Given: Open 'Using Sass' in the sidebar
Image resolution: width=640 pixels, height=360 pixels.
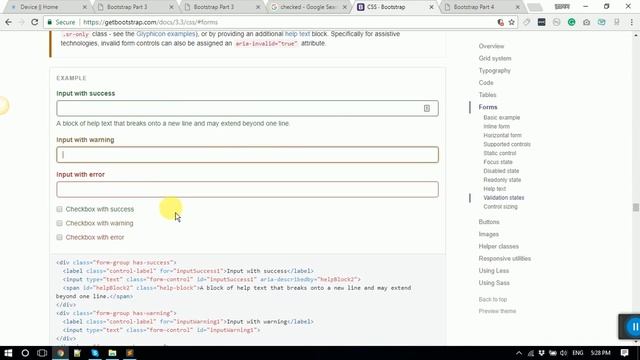Looking at the screenshot, I should [x=494, y=283].
